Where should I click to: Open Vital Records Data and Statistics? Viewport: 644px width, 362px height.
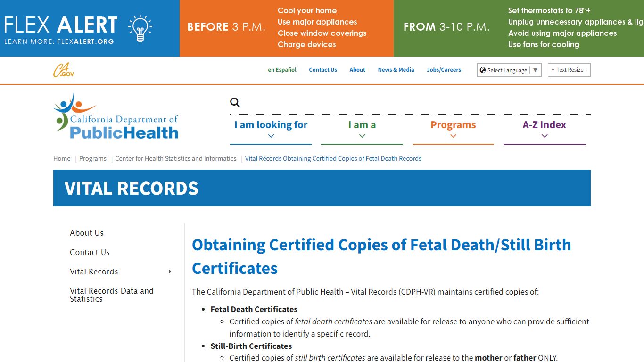coord(112,295)
